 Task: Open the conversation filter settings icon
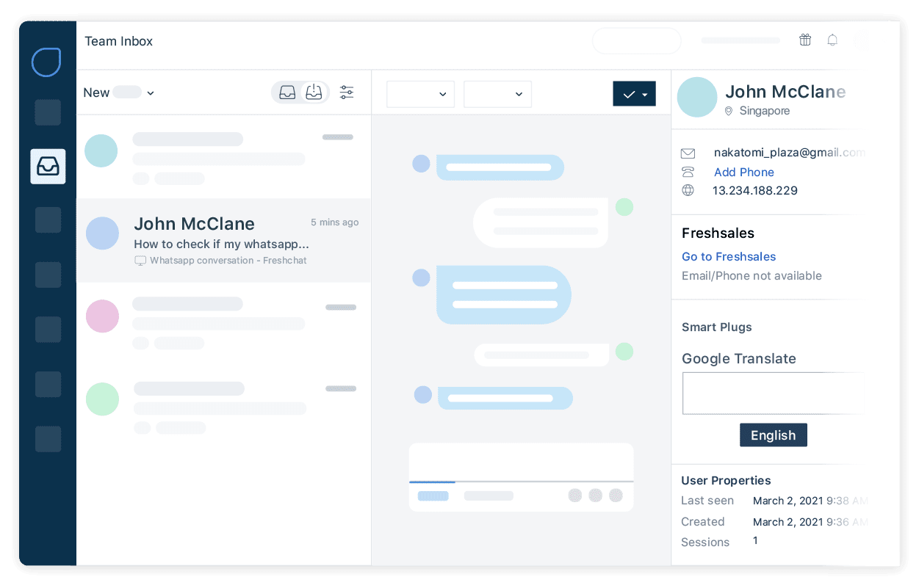346,92
